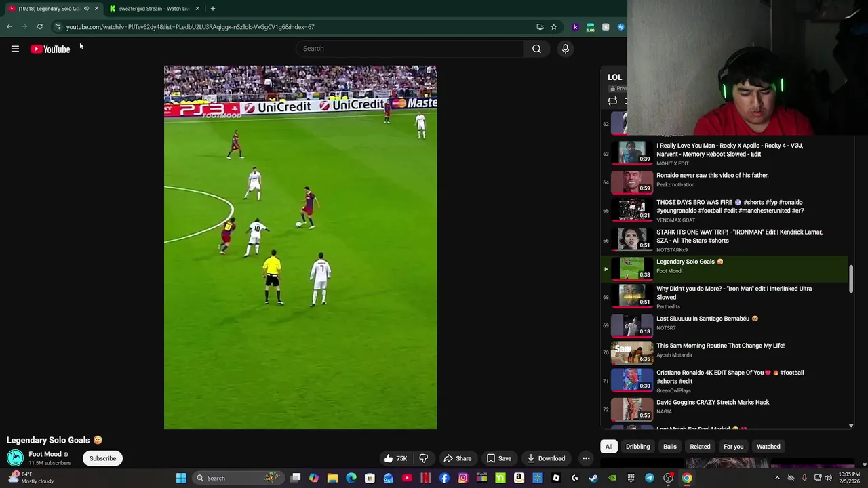
Task: Download the current video
Action: [x=545, y=458]
